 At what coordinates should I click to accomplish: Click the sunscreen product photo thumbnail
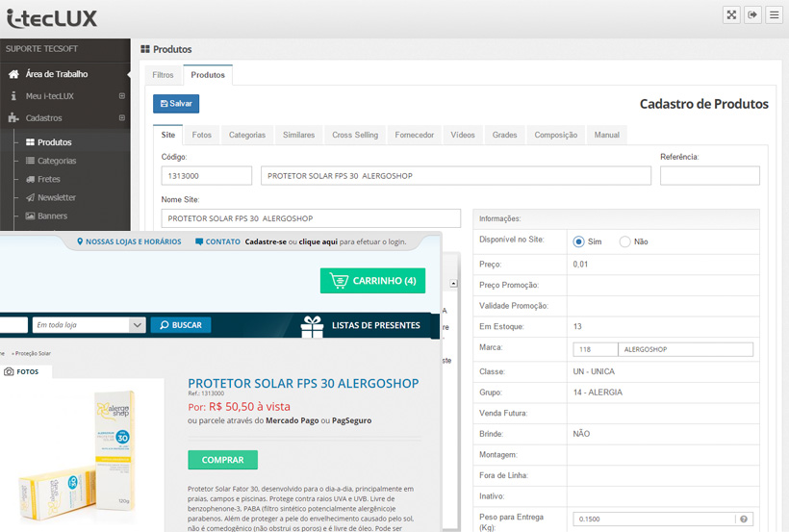(x=77, y=457)
